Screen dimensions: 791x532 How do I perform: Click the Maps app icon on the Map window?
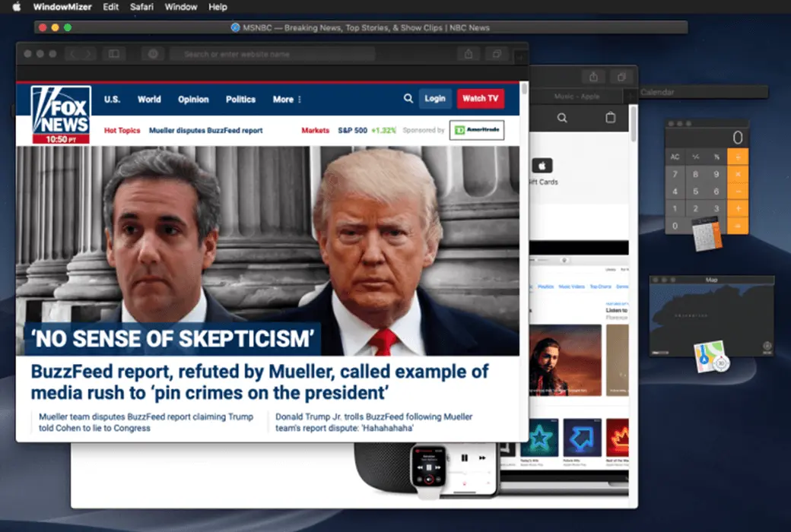coord(711,356)
